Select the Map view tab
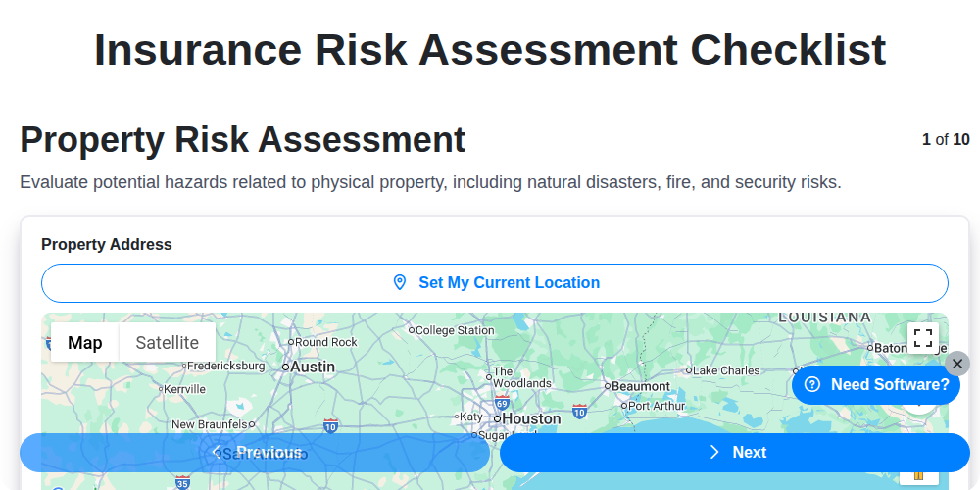This screenshot has width=980, height=490. (x=85, y=342)
